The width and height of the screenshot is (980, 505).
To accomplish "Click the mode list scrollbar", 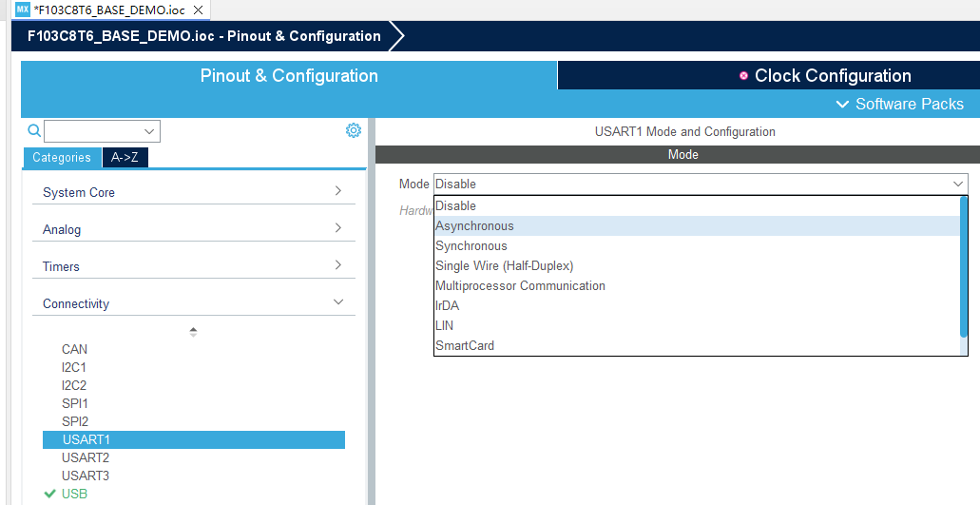I will pos(964,267).
